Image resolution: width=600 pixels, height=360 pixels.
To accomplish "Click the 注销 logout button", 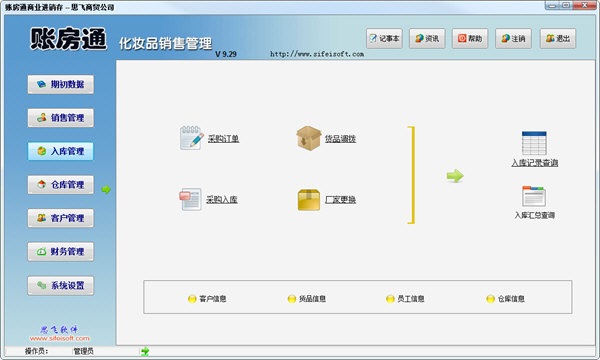I will click(513, 38).
